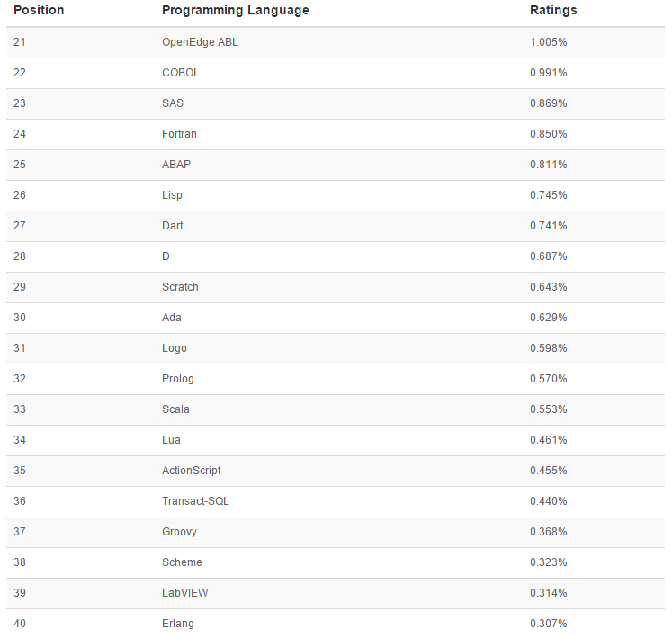The width and height of the screenshot is (672, 638).
Task: Click the Transact-SQL entry
Action: pos(195,501)
